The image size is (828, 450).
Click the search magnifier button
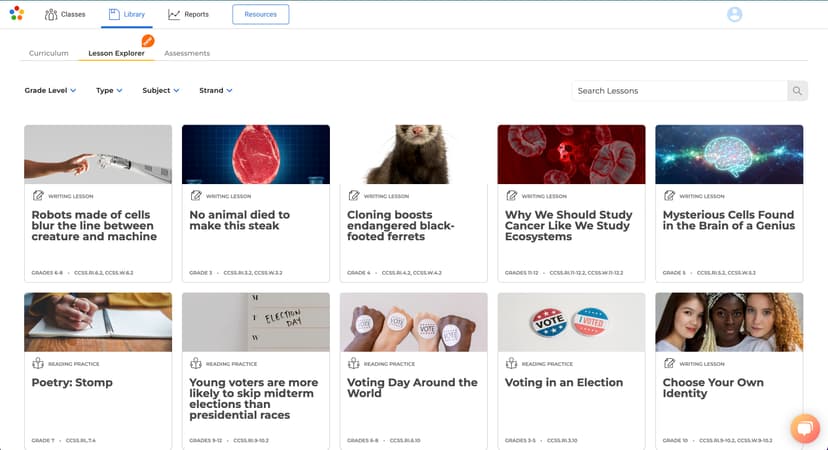[797, 91]
